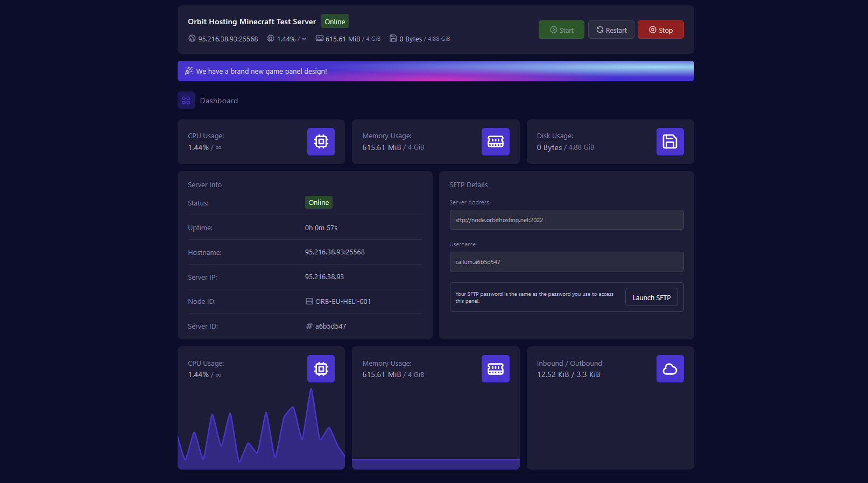Click the memory icon above the memory graph
Image resolution: width=868 pixels, height=483 pixels.
pos(495,369)
